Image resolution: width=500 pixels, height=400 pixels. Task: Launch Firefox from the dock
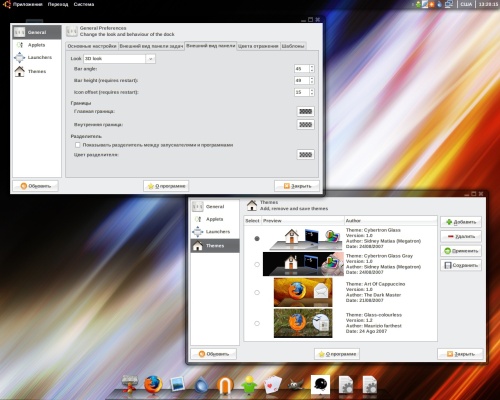tap(153, 384)
